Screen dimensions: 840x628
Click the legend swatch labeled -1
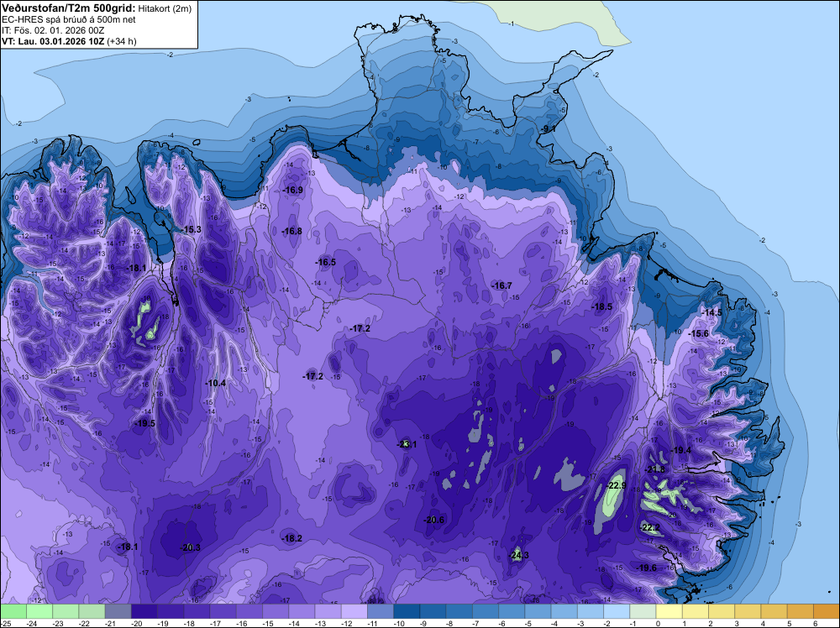(x=643, y=611)
